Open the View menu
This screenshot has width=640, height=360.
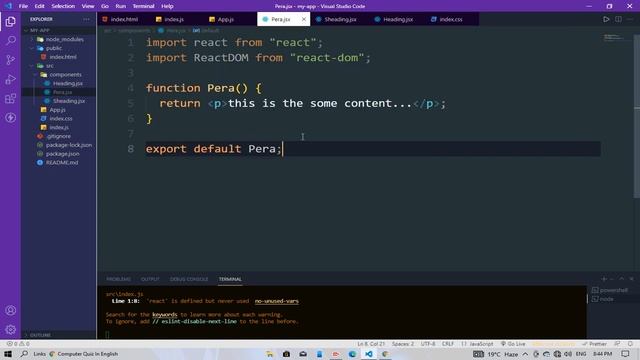[x=88, y=6]
